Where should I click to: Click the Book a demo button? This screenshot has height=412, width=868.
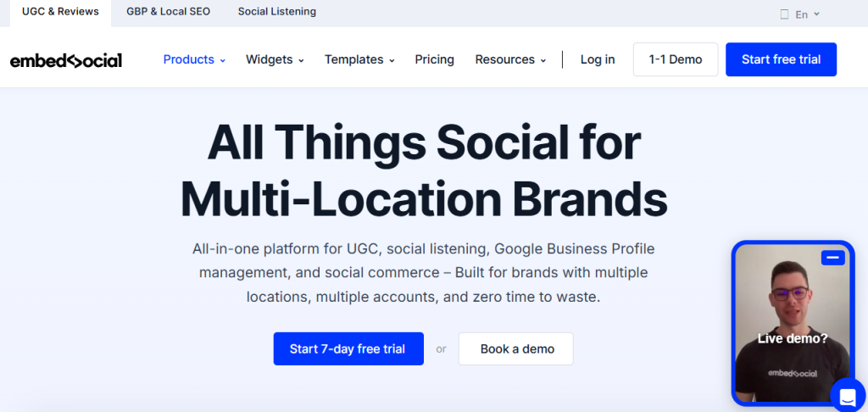[516, 348]
